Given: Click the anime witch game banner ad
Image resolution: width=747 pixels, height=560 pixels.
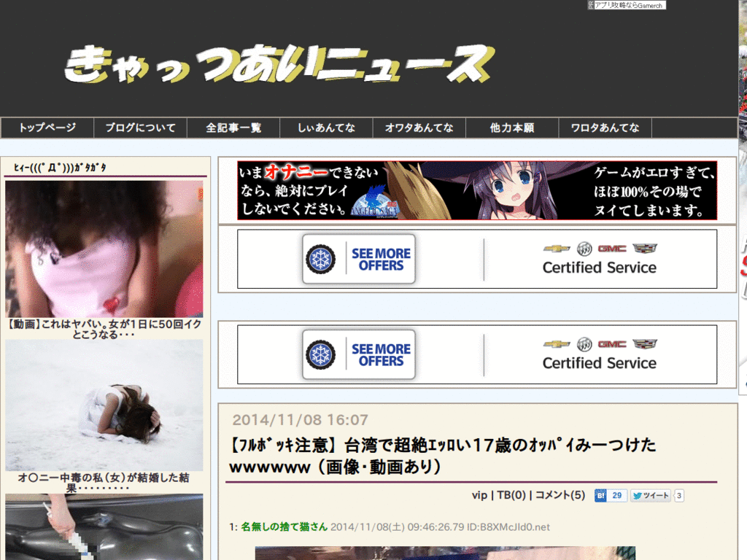Looking at the screenshot, I should coord(477,190).
